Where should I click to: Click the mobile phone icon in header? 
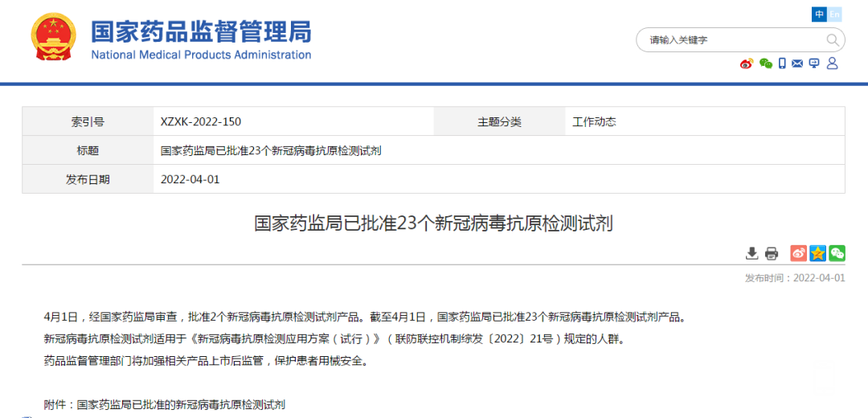[781, 64]
